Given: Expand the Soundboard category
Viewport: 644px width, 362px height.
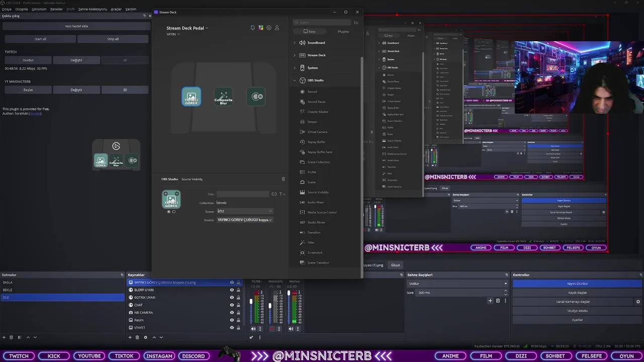Looking at the screenshot, I should click(295, 43).
